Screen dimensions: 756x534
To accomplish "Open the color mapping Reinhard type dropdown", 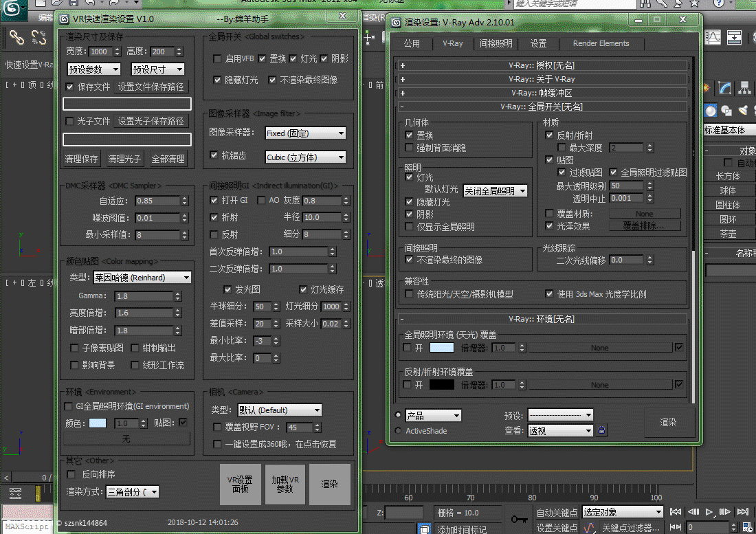I will pyautogui.click(x=142, y=278).
